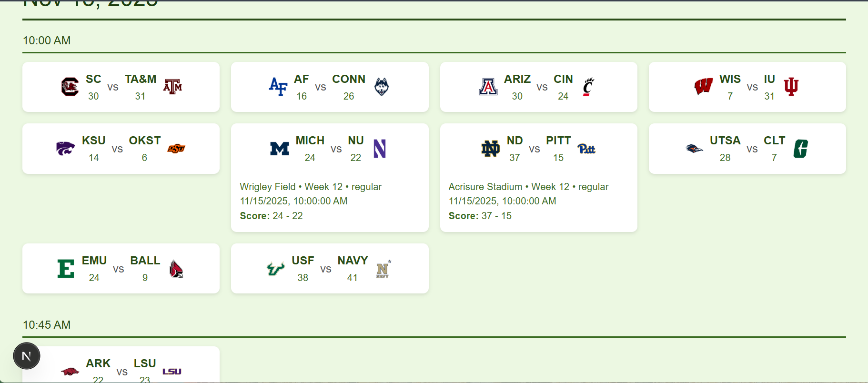
Task: Click the Notre Dame logo
Action: 490,149
